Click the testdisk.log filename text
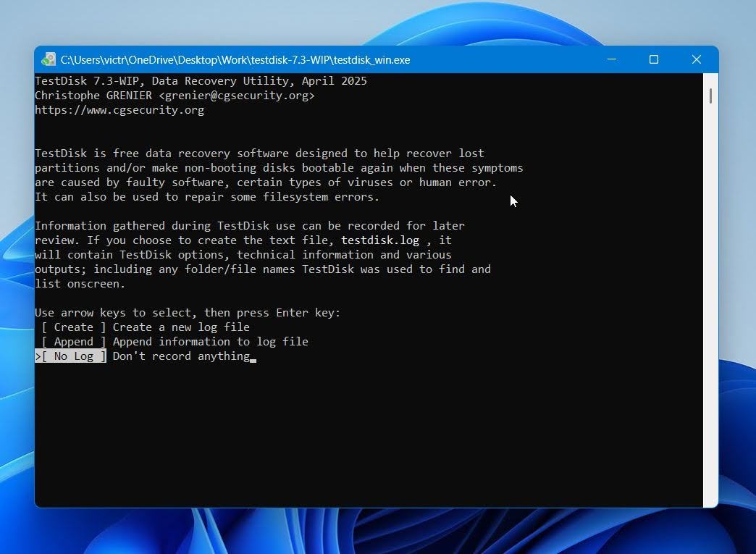This screenshot has width=756, height=554. [x=380, y=240]
